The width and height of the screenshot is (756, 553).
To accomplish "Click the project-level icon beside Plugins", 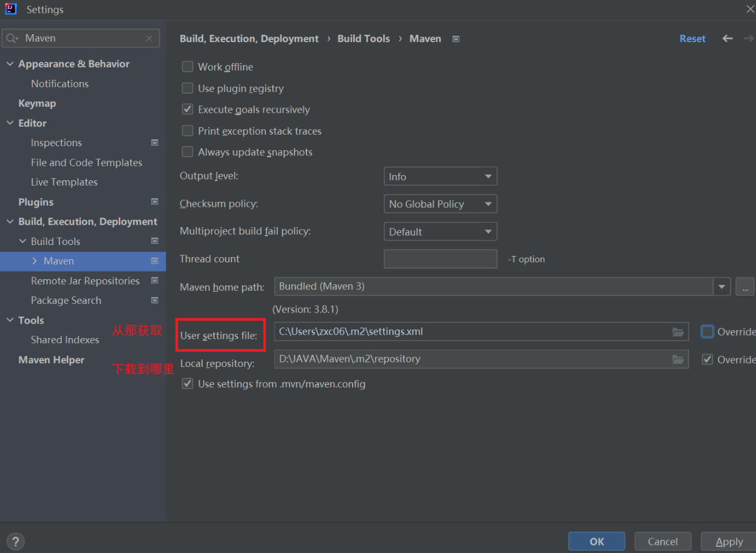I will [x=155, y=202].
